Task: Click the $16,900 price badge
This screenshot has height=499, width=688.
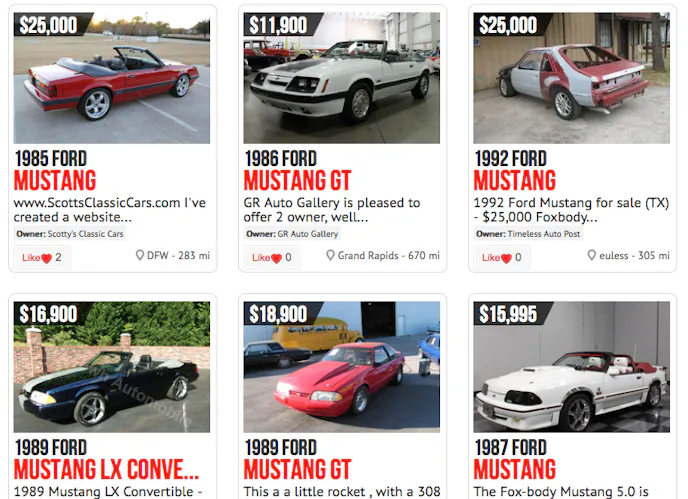Action: pos(48,313)
